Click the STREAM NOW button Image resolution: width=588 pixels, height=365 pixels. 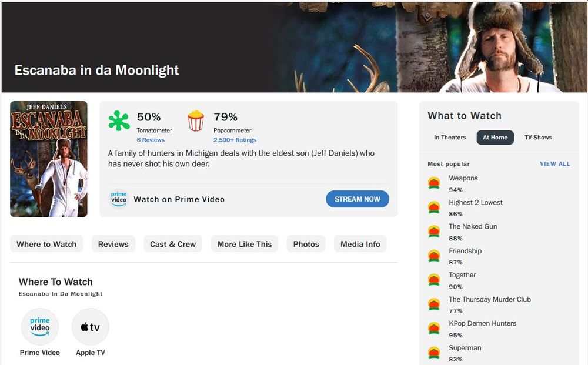click(x=357, y=199)
